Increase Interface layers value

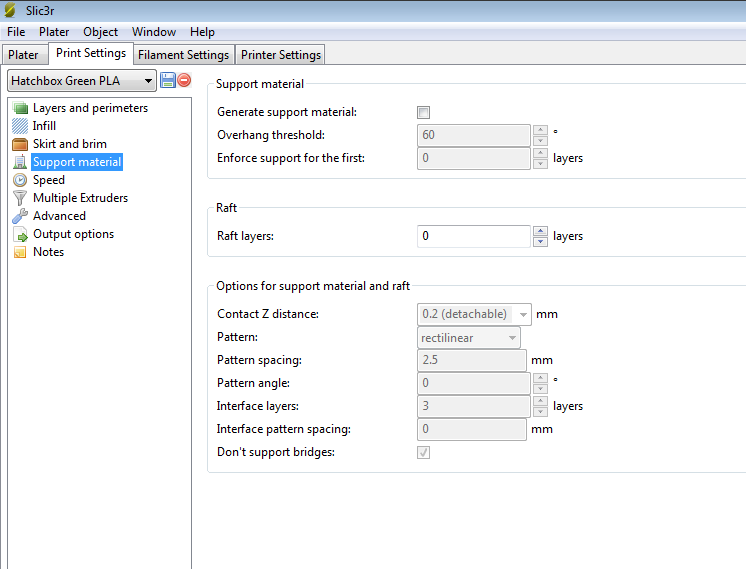pyautogui.click(x=540, y=401)
